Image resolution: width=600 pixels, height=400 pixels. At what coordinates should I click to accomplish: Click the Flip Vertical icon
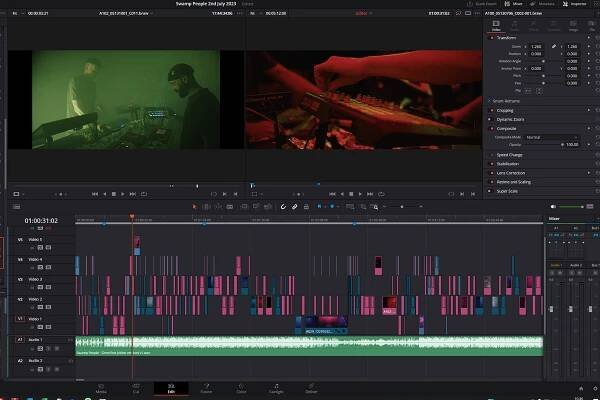pos(539,91)
